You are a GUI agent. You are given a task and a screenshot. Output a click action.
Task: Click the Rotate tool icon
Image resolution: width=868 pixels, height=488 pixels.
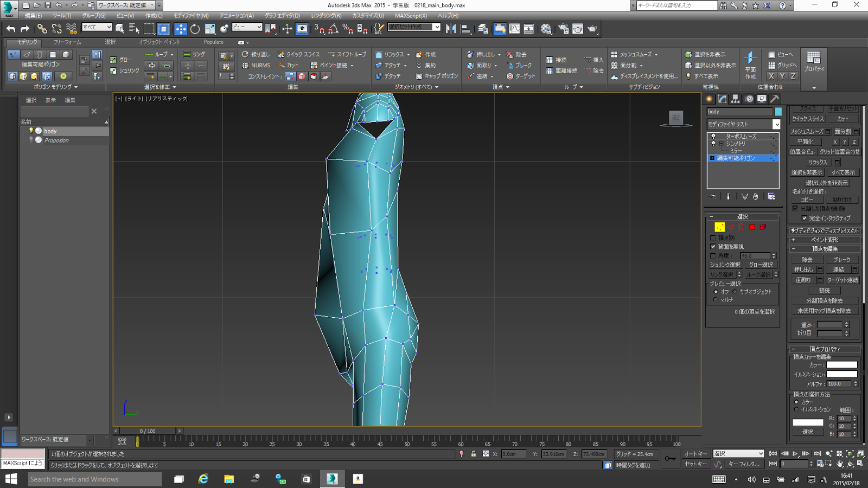[195, 29]
